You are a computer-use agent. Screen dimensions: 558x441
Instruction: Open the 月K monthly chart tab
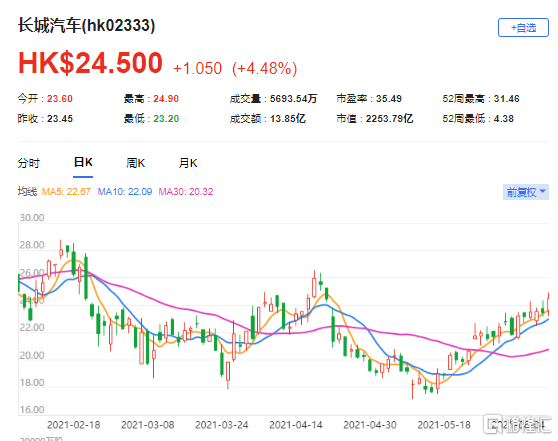click(188, 163)
